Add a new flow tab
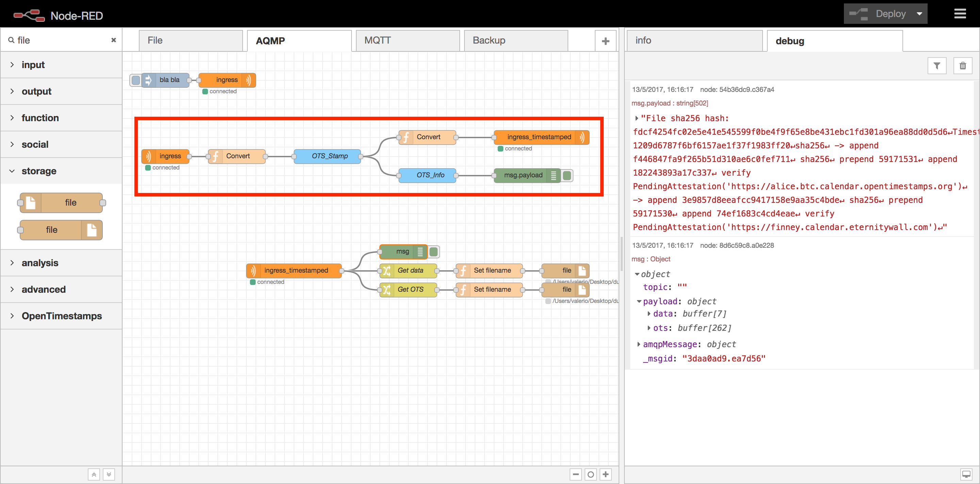 (605, 41)
